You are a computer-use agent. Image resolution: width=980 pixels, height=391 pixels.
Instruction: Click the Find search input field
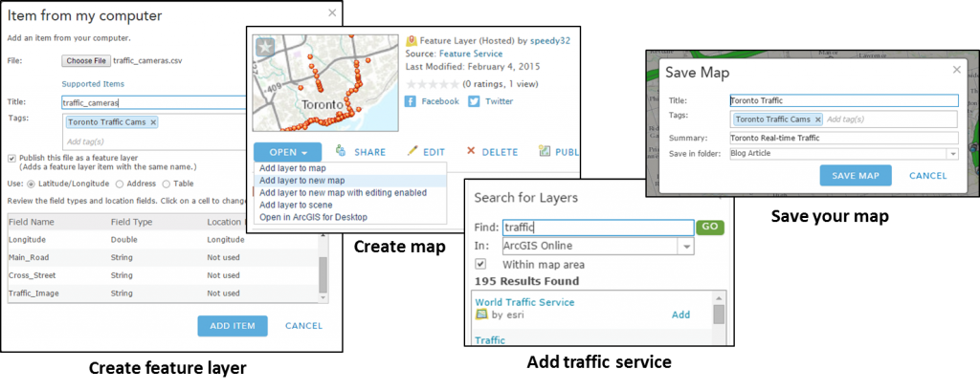598,228
